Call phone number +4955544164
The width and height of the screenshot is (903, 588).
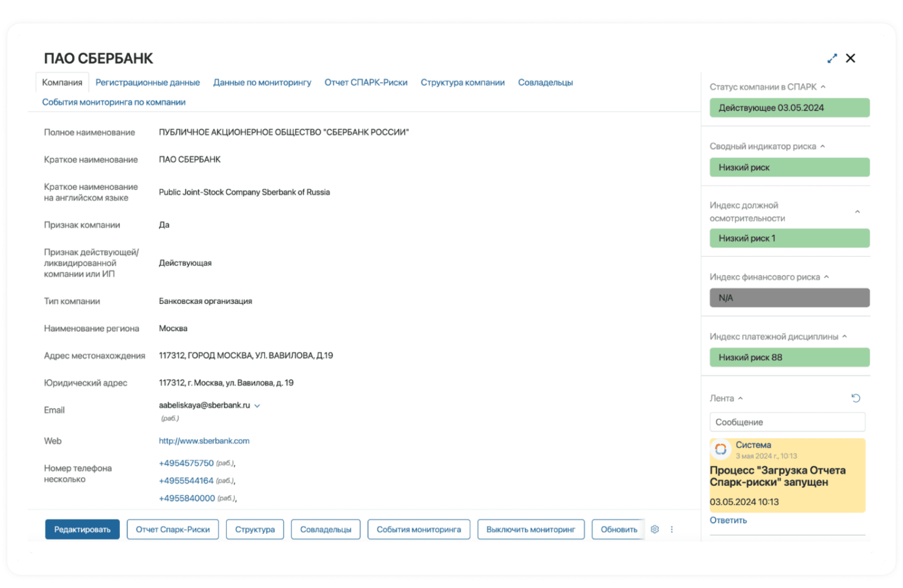pos(186,481)
